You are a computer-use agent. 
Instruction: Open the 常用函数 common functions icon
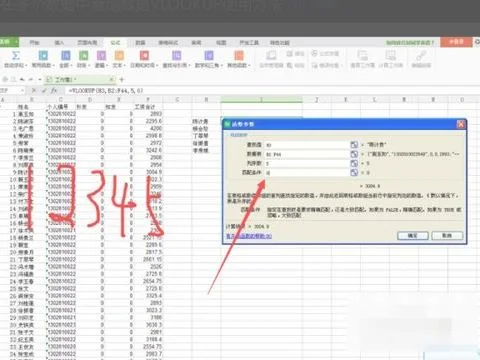43,55
